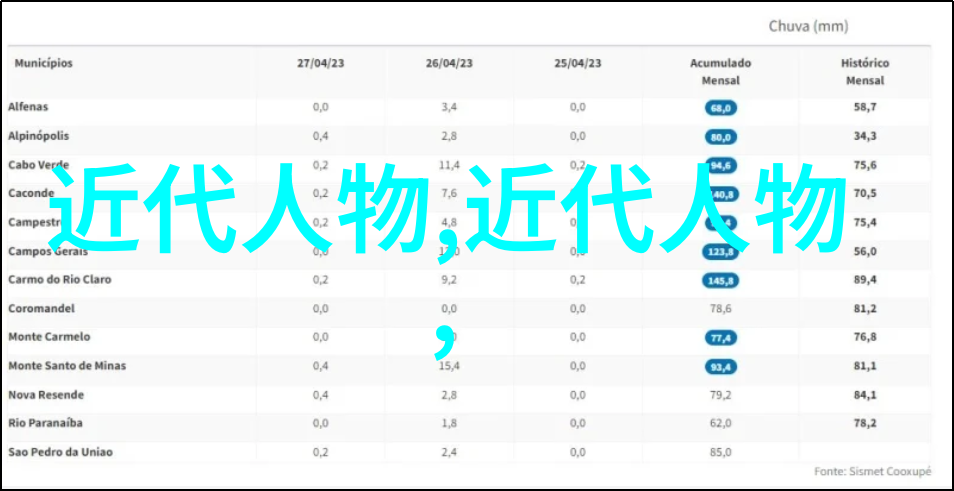954x491 pixels.
Task: Click Caconde 26/04/23 value 7,6
Action: (x=449, y=193)
